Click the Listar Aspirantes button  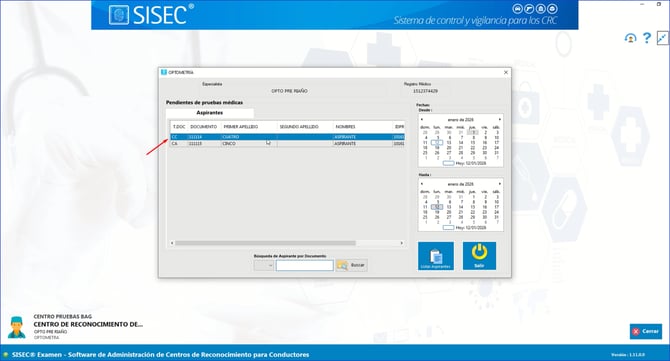[x=435, y=256]
